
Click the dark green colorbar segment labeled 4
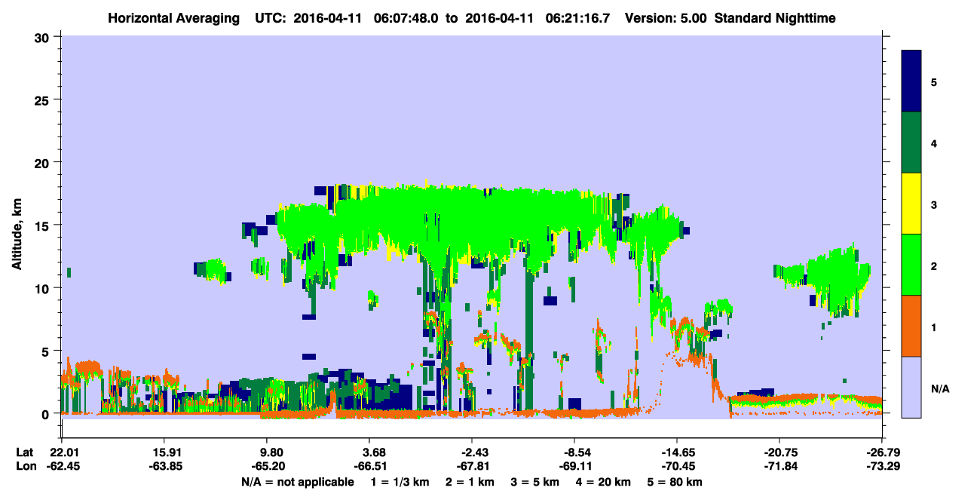(x=911, y=143)
